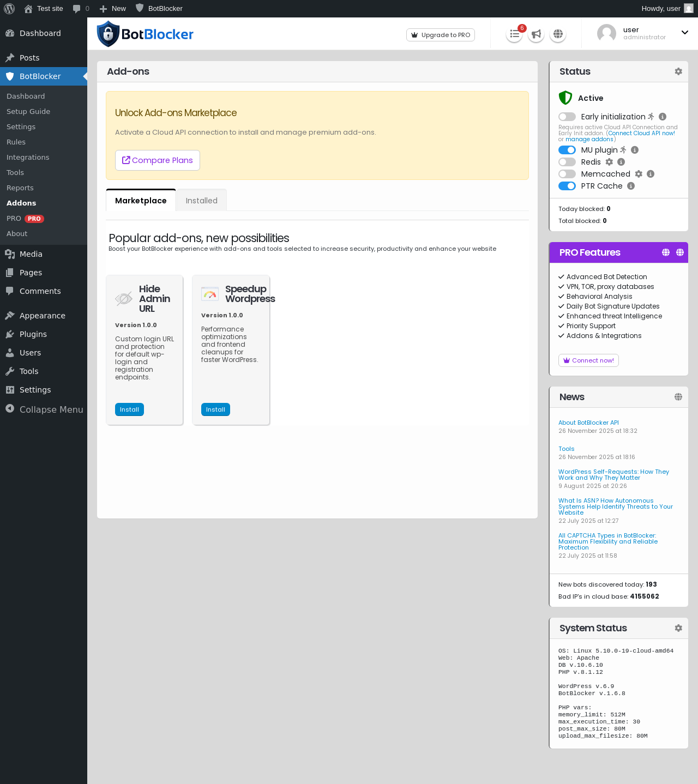Disable the MU plugin switch

(567, 150)
